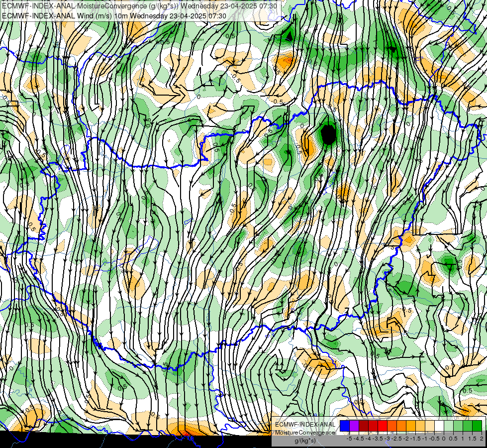Click the MoistureConvergence label in the legend
Screen dimensions: 487x448
305,433
